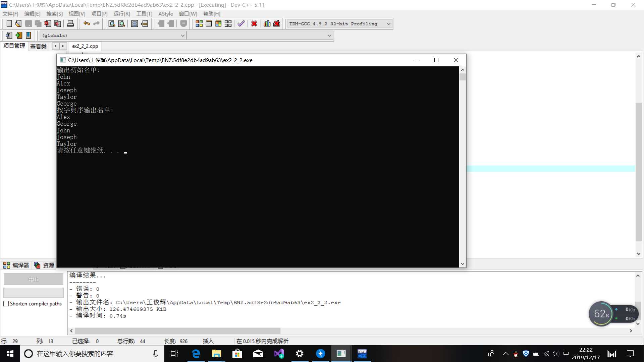Click the Close file toolbar icon
Screen dimensions: 644x362
point(48,23)
